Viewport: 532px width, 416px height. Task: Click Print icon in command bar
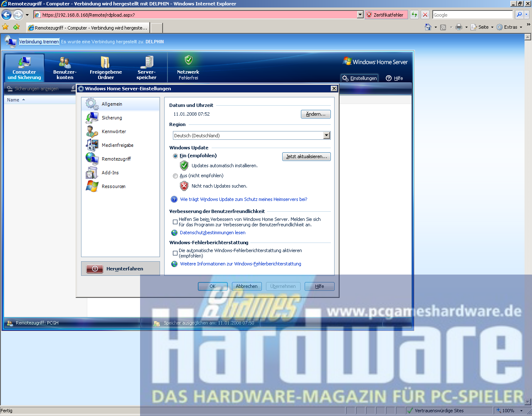click(x=459, y=27)
